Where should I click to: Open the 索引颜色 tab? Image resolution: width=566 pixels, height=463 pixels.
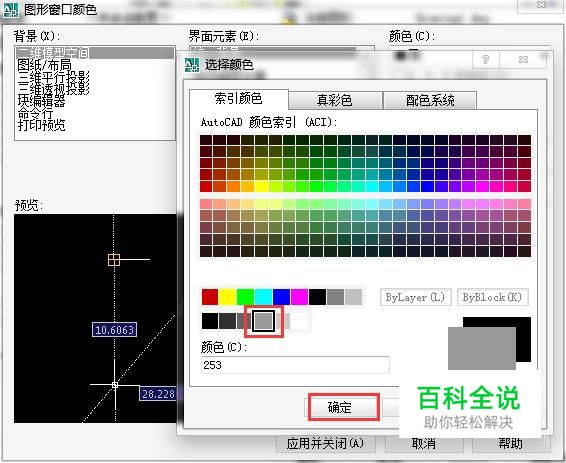[x=239, y=99]
